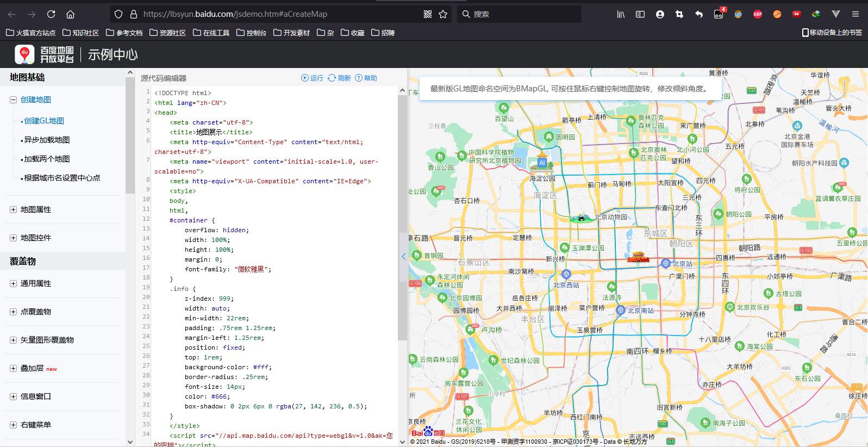Expand the 通用属性 section

coord(13,283)
